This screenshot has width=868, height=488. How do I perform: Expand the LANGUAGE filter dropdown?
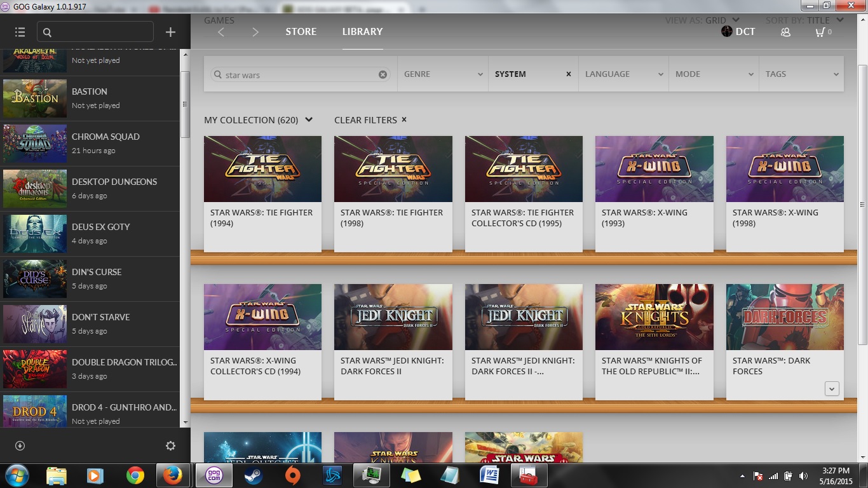tap(623, 74)
